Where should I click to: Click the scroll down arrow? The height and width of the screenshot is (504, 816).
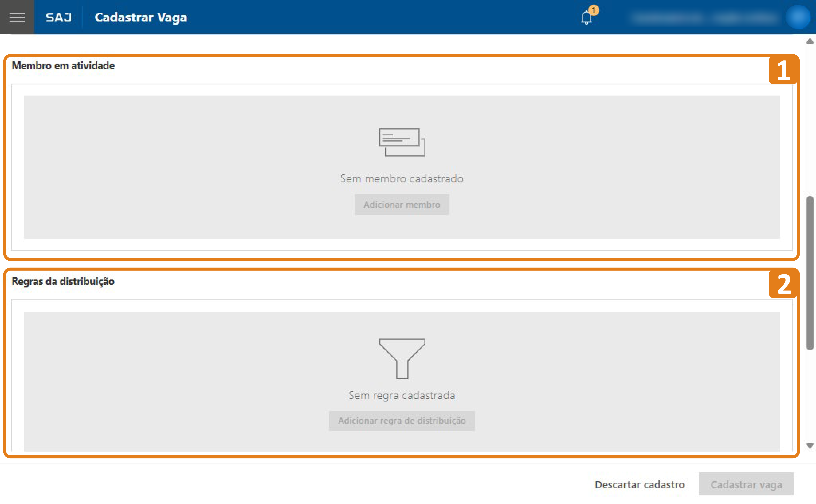coord(810,445)
